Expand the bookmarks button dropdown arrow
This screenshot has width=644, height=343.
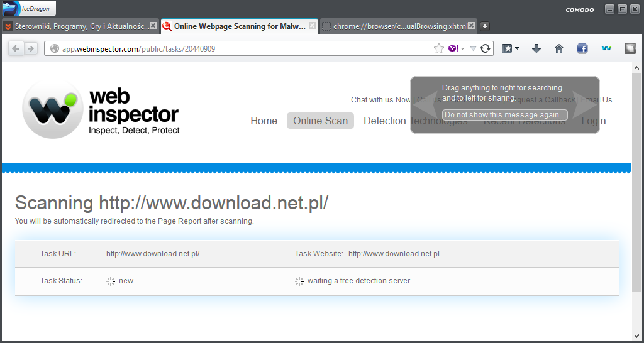pos(517,48)
